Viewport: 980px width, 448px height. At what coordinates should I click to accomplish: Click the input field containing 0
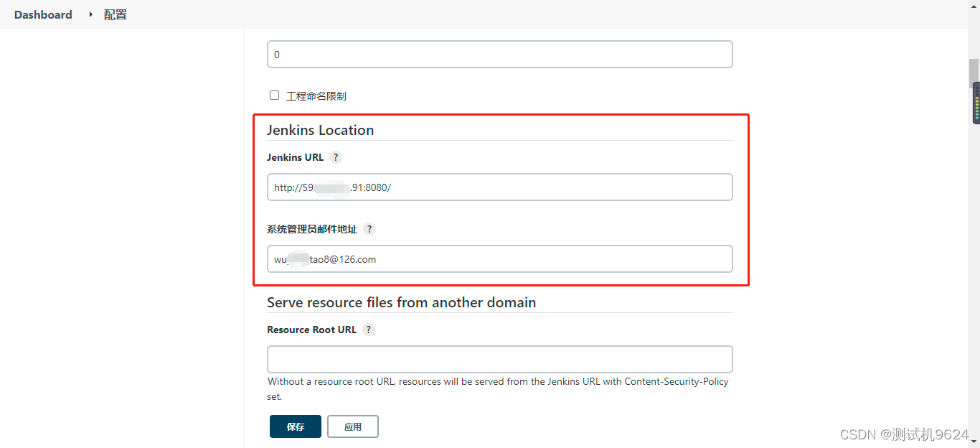(500, 54)
